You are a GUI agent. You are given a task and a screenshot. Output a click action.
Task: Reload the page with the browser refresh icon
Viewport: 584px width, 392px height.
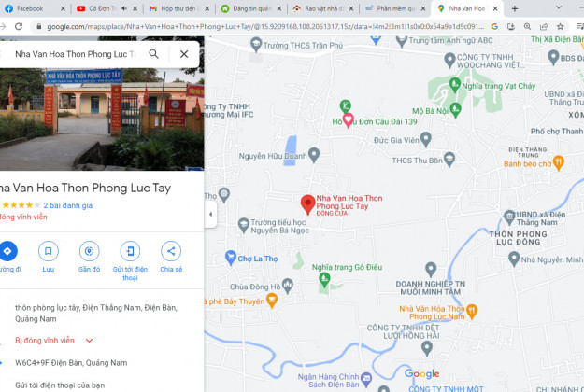(x=19, y=26)
